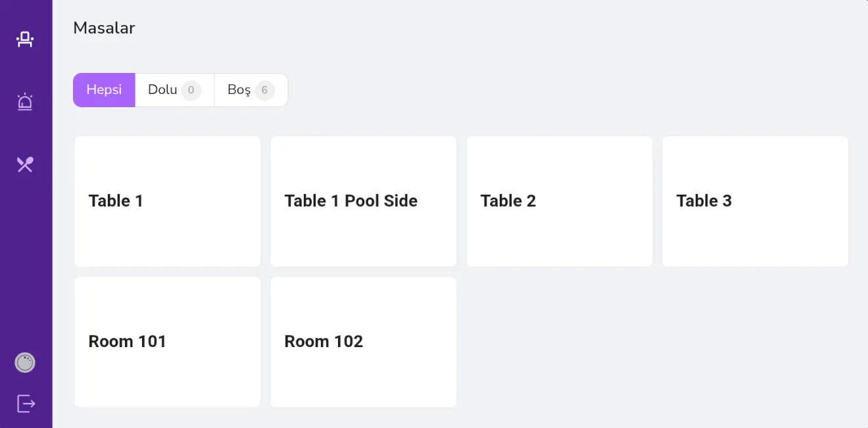868x428 pixels.
Task: Open the alarm siren notifications icon
Action: click(x=25, y=102)
